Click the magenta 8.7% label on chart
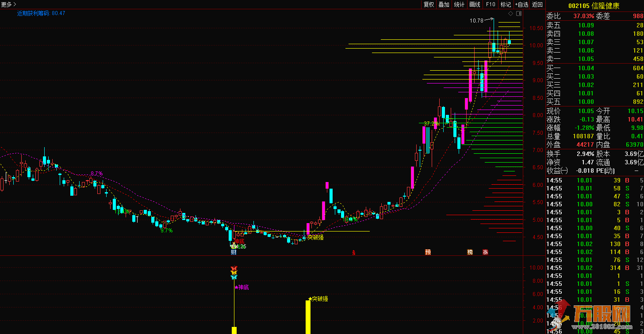Image resolution: width=644 pixels, height=334 pixels. click(96, 173)
